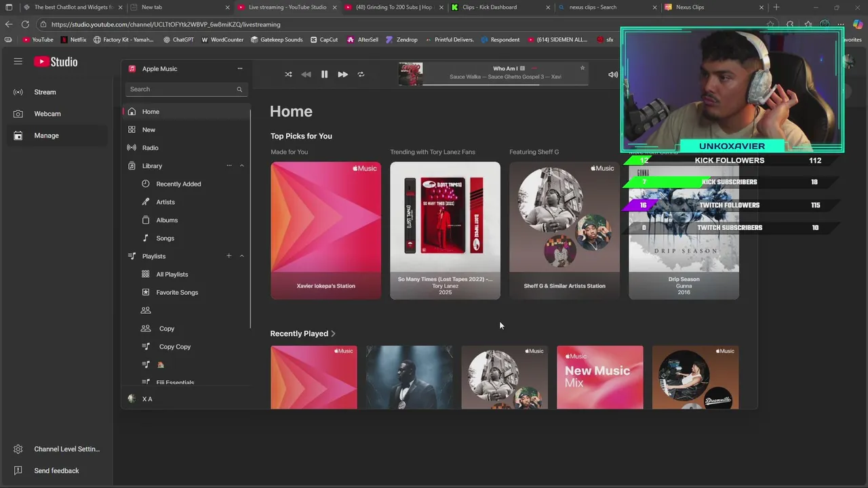This screenshot has width=868, height=488.
Task: Pause the current song
Action: click(x=324, y=75)
